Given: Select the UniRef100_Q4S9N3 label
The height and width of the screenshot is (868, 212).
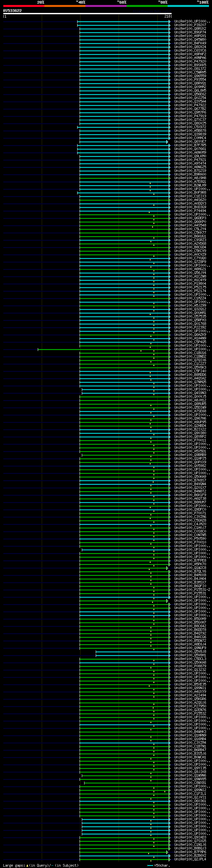Looking at the screenshot, I should 190,393.
